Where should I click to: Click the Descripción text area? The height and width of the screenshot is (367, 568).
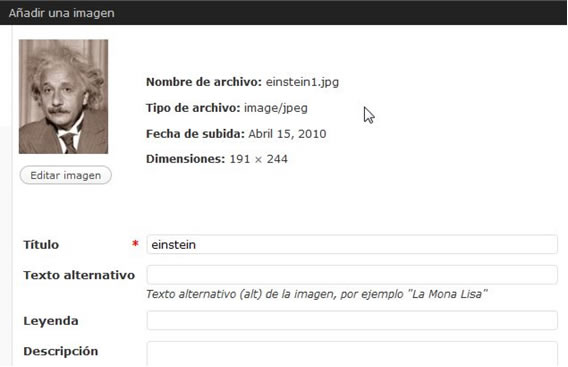(352, 354)
